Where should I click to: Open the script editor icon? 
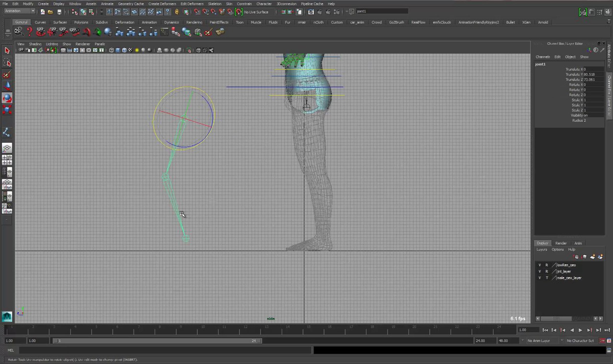click(x=609, y=350)
